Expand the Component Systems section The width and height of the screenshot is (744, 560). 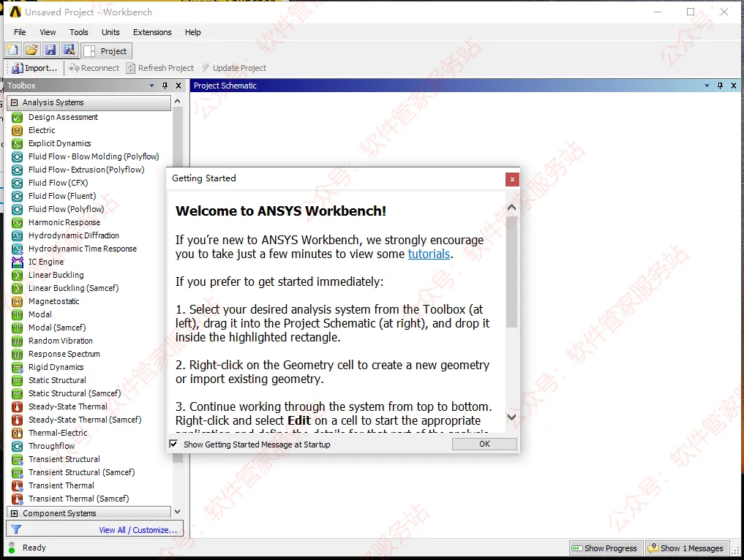tap(14, 513)
